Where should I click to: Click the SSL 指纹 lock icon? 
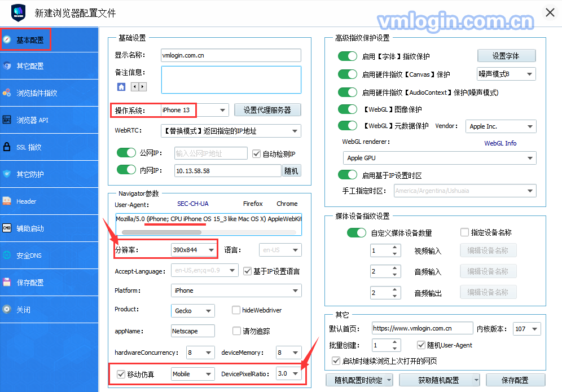(x=7, y=147)
